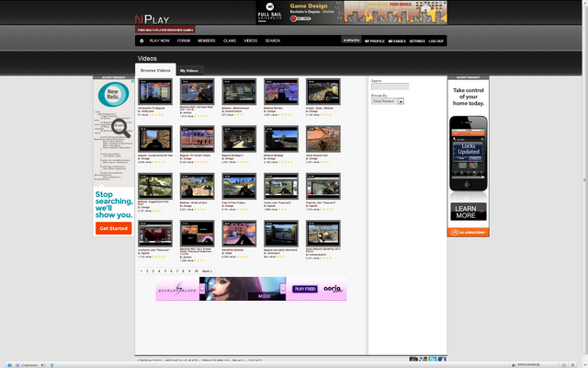
Task: Open the SEARCH menu item
Action: tap(273, 40)
